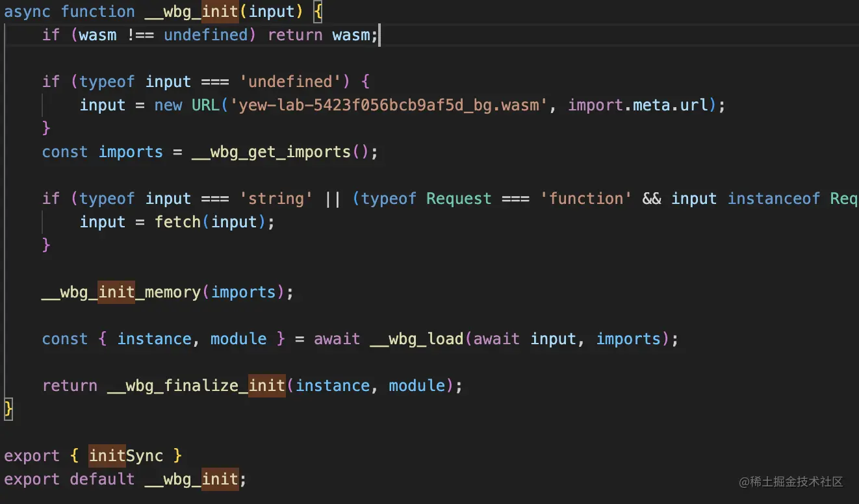Select the "__wbg_load" function call
The width and height of the screenshot is (859, 504).
coord(417,339)
